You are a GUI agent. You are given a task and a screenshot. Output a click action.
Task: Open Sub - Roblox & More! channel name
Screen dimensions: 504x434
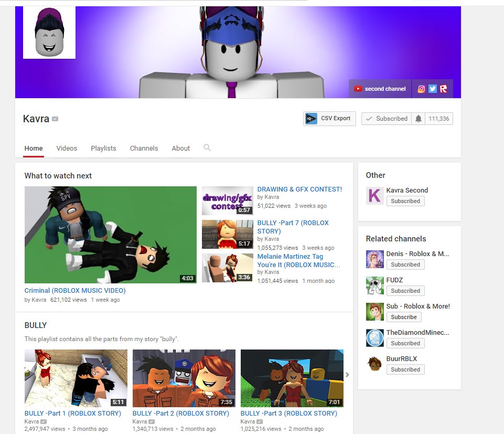pos(418,306)
